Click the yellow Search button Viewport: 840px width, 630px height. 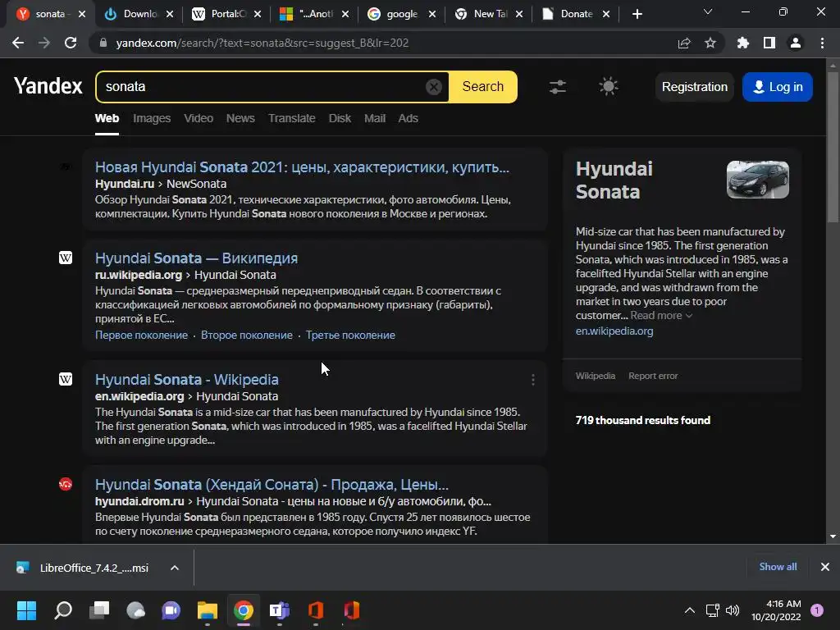coord(482,87)
